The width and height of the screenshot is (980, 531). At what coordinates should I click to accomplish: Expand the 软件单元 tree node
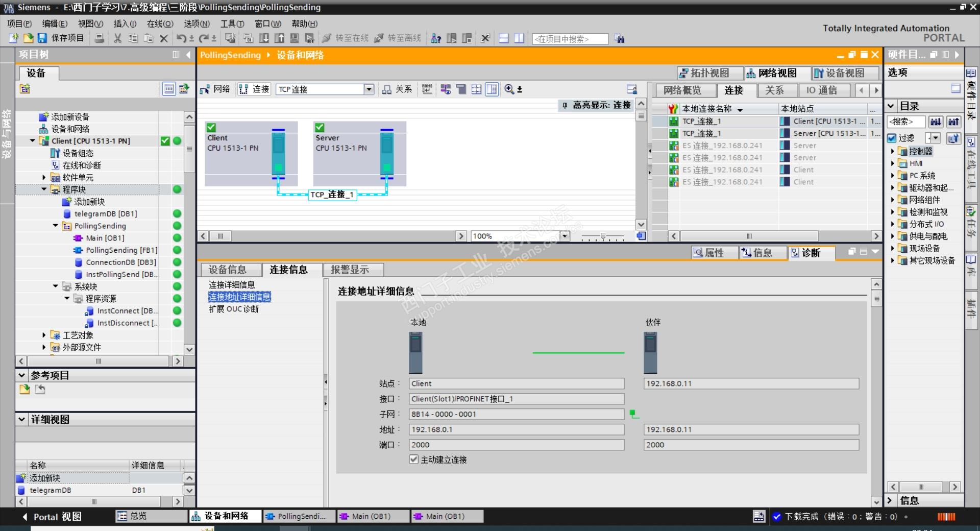[x=44, y=177]
